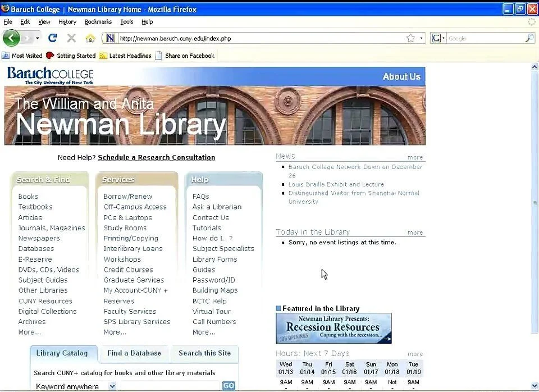Click the Recession Resources banner
Viewport: 539px width, 392px height.
tap(333, 327)
